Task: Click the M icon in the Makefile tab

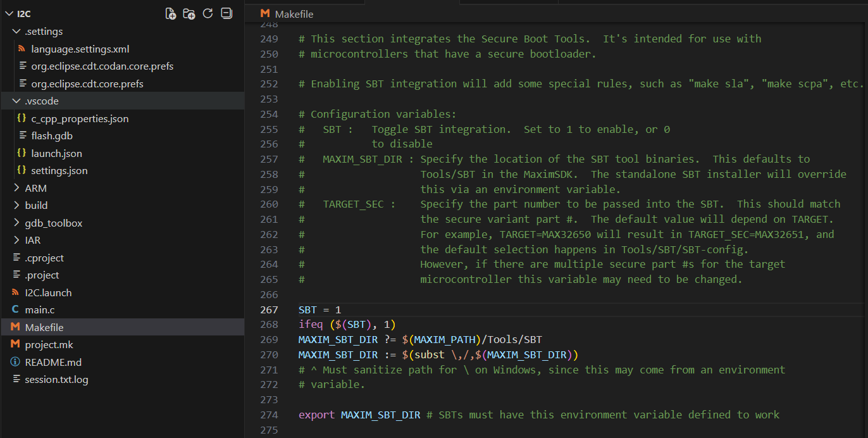Action: 265,14
